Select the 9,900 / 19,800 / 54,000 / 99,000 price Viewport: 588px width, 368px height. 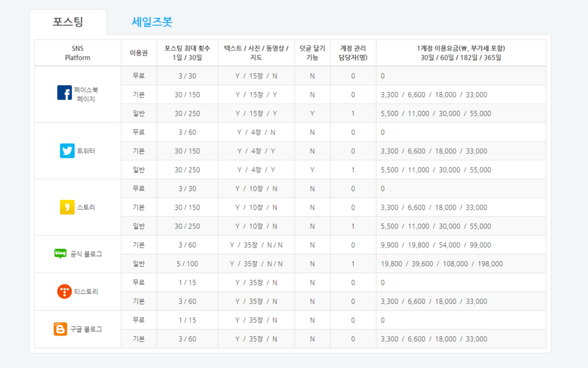tap(436, 245)
